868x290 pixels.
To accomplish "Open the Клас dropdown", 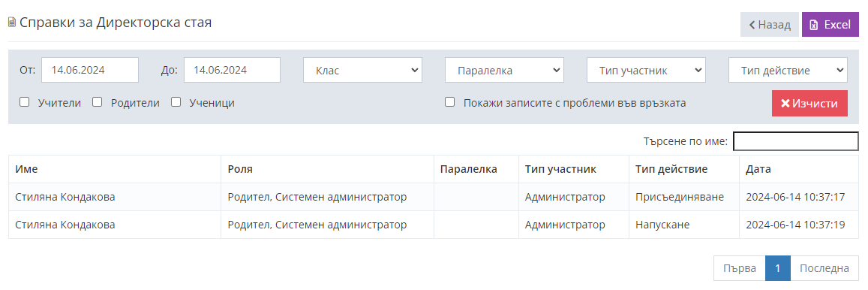I will (362, 71).
